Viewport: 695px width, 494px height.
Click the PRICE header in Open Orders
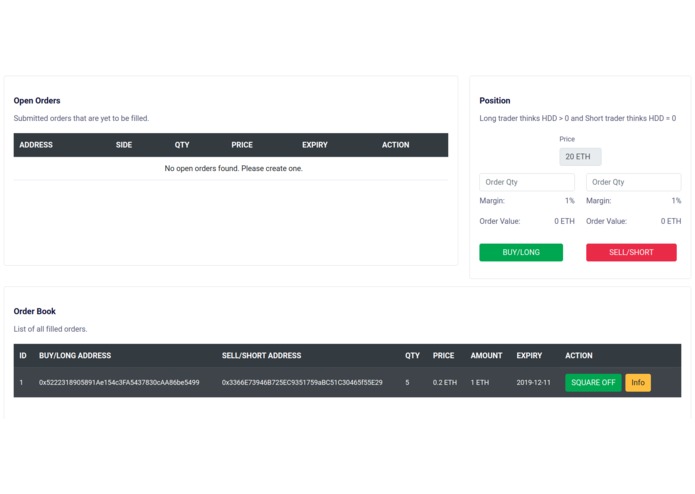(x=242, y=145)
